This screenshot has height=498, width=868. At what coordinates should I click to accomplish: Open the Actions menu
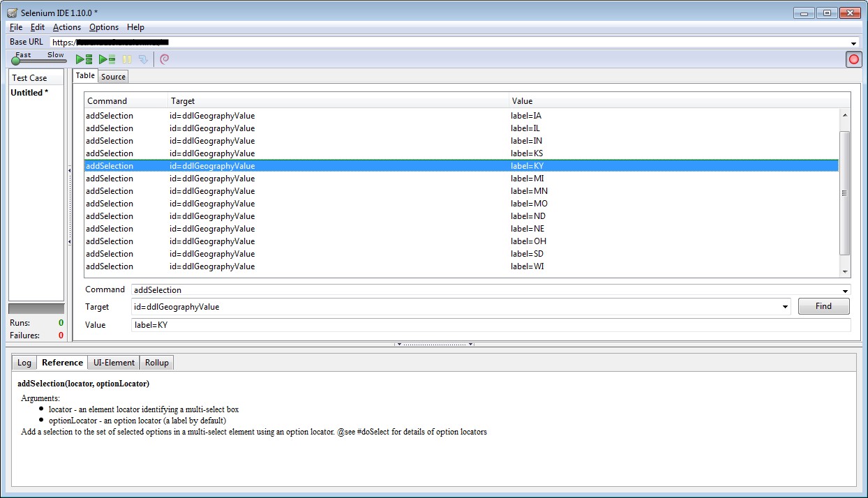pyautogui.click(x=67, y=27)
